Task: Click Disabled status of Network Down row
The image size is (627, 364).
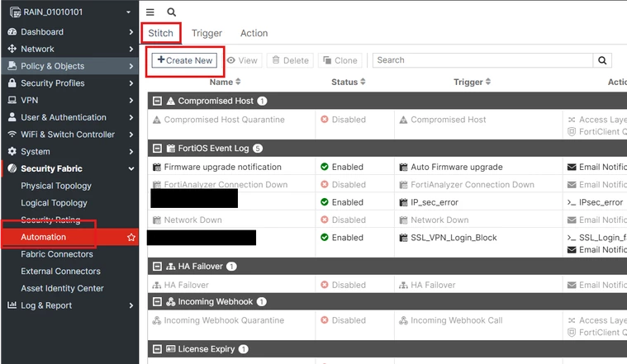Action: [x=344, y=220]
